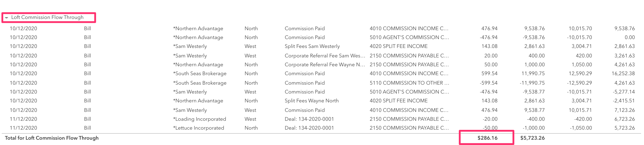Click the $286.16 total amount
The width and height of the screenshot is (644, 145).
(x=488, y=138)
